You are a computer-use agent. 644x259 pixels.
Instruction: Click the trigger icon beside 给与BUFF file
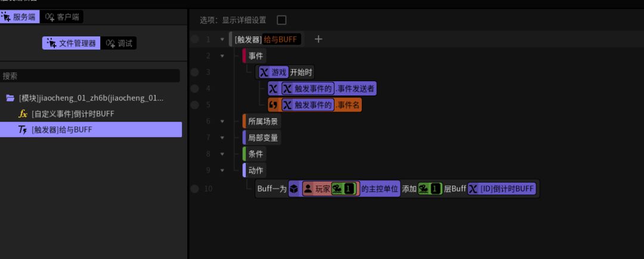point(23,129)
